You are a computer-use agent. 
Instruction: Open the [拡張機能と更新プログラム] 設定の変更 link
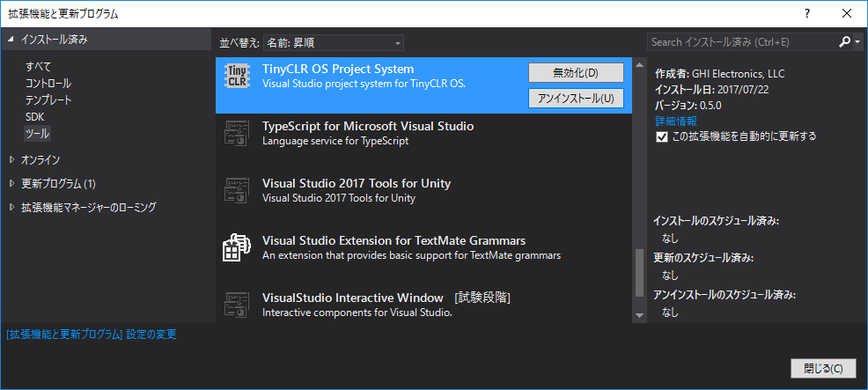[92, 335]
